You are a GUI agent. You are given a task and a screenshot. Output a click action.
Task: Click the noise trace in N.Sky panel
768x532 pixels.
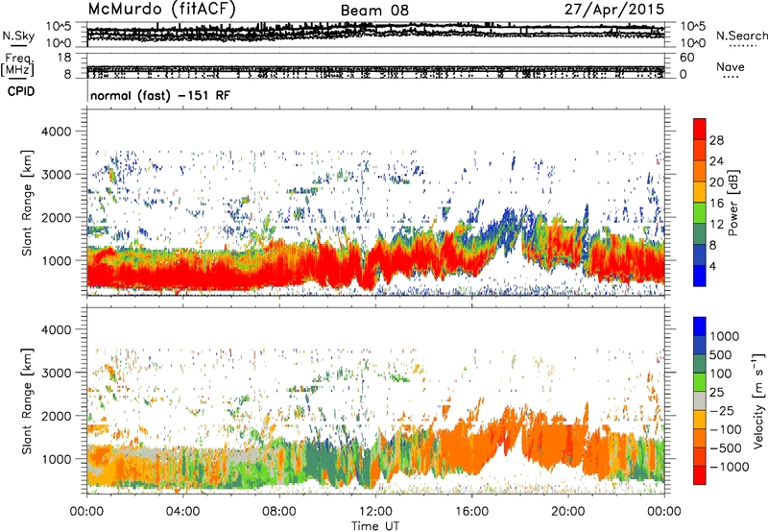(x=375, y=31)
